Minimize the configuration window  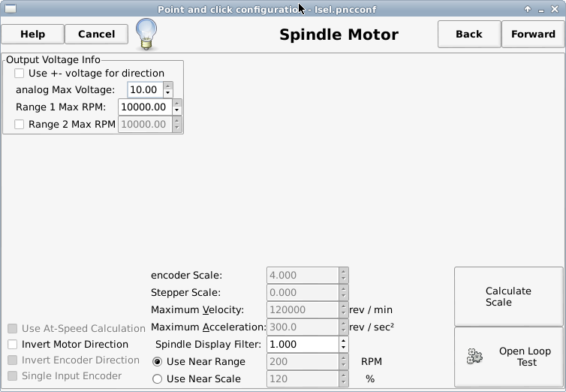click(x=540, y=10)
